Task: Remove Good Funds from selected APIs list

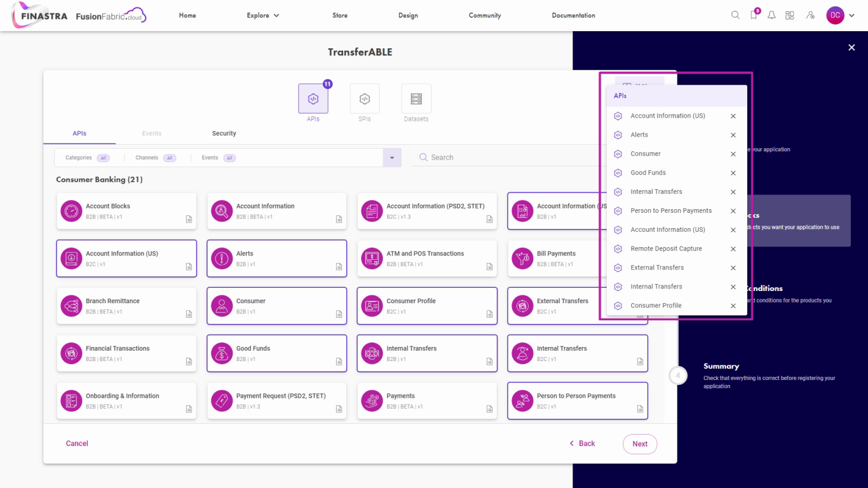Action: tap(733, 173)
